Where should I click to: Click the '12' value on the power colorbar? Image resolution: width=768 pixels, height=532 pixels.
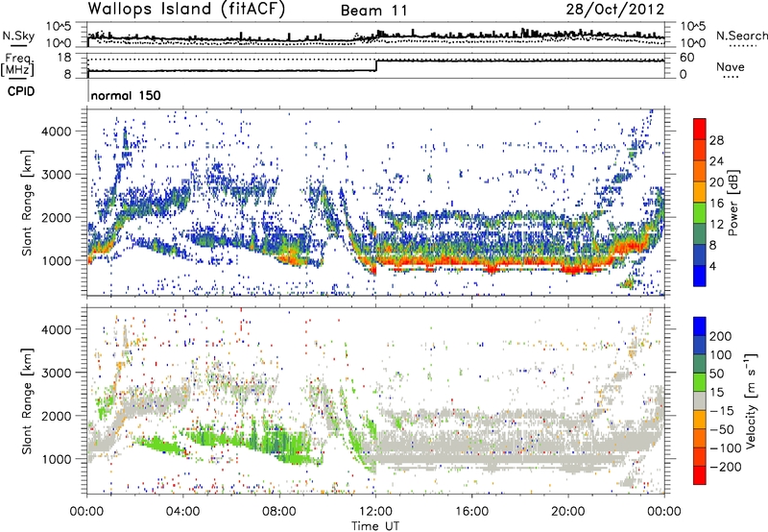716,225
